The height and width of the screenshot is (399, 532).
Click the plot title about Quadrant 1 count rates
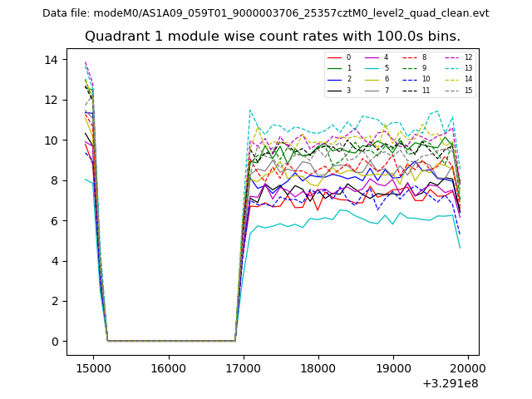(272, 37)
